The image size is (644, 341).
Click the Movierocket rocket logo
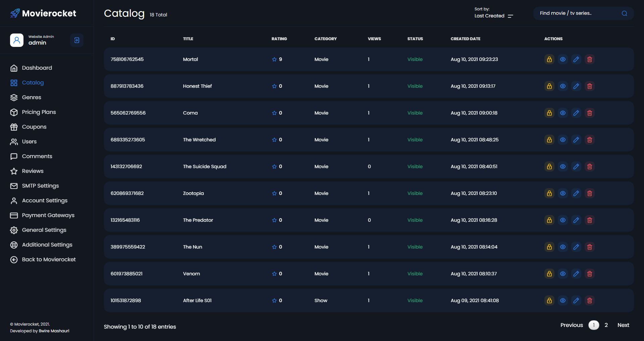(x=15, y=13)
